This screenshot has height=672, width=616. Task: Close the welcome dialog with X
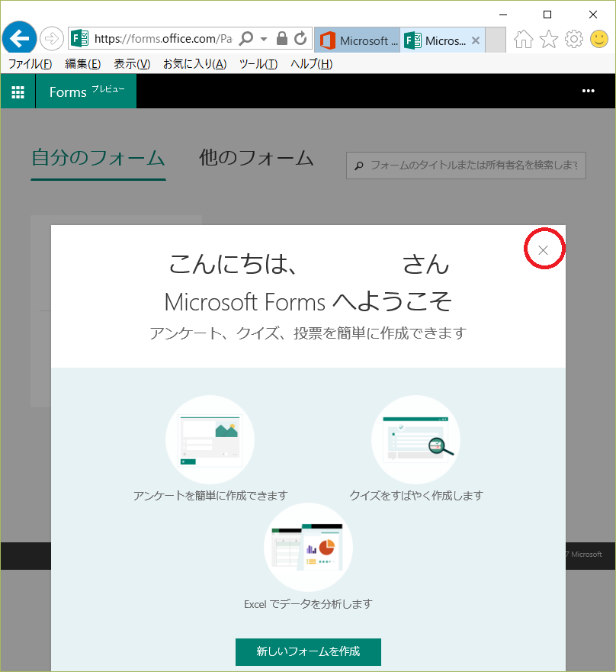[x=543, y=250]
